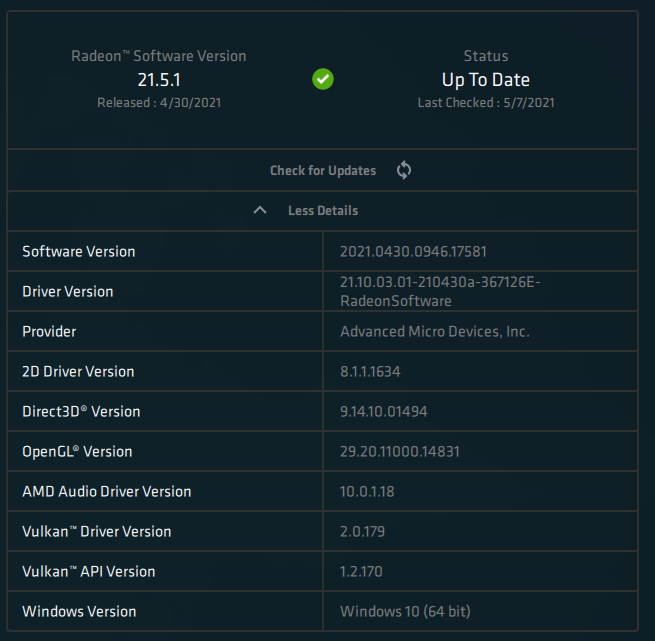Click the Windows Version label
655x641 pixels.
coord(79,612)
